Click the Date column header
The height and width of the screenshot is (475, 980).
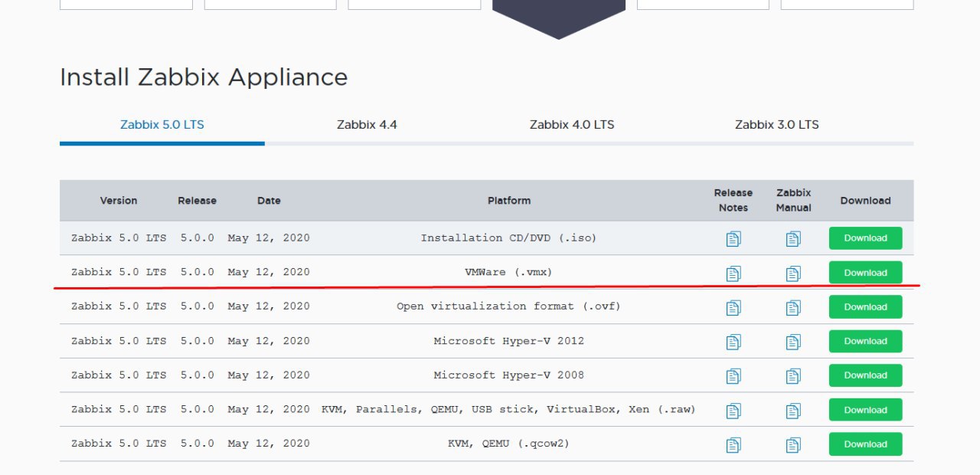coord(269,201)
